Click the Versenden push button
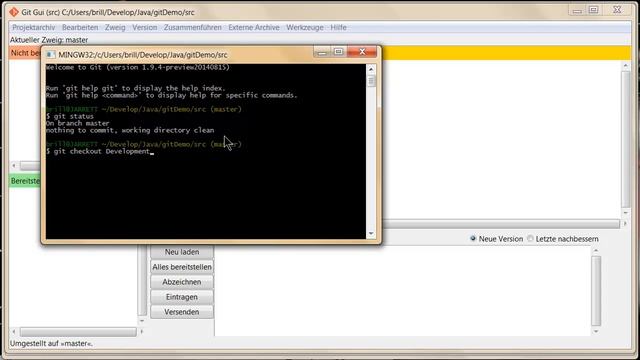This screenshot has height=360, width=640. (x=182, y=312)
